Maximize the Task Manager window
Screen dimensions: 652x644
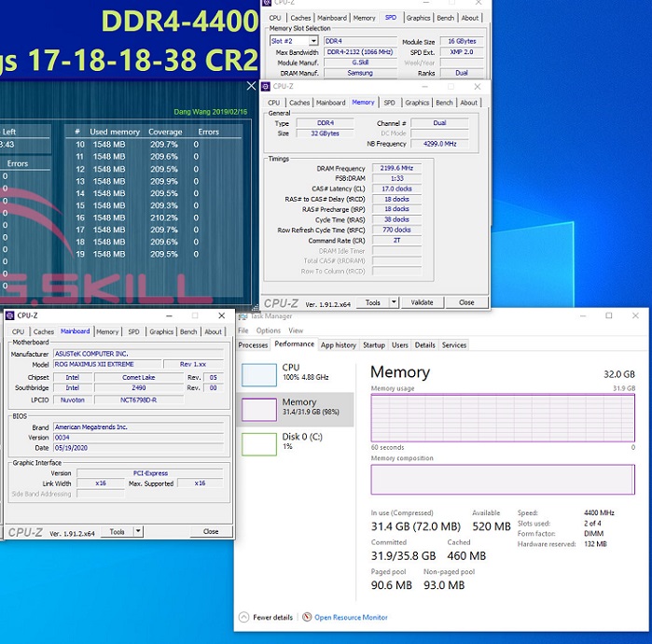point(609,315)
